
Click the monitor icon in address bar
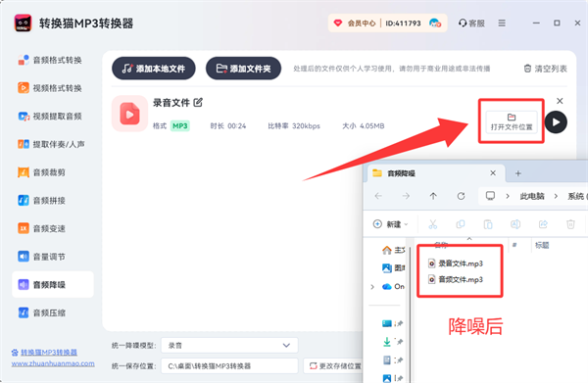point(490,196)
